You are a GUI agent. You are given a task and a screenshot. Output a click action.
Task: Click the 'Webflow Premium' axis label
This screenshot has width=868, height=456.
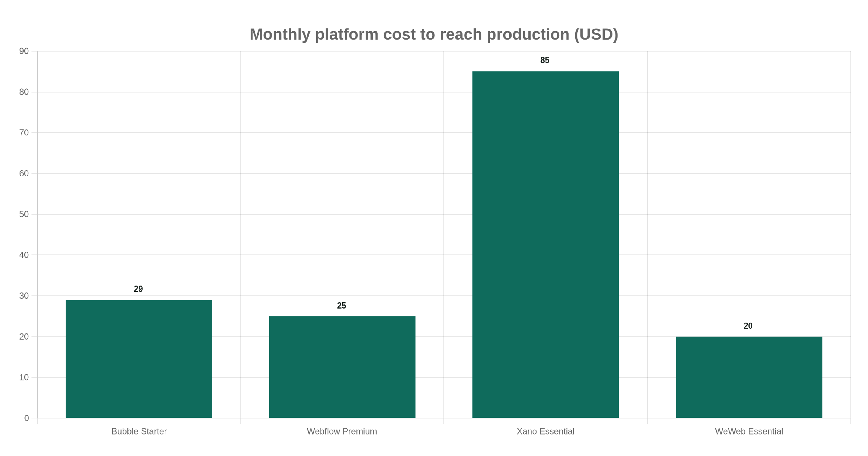[x=342, y=431]
